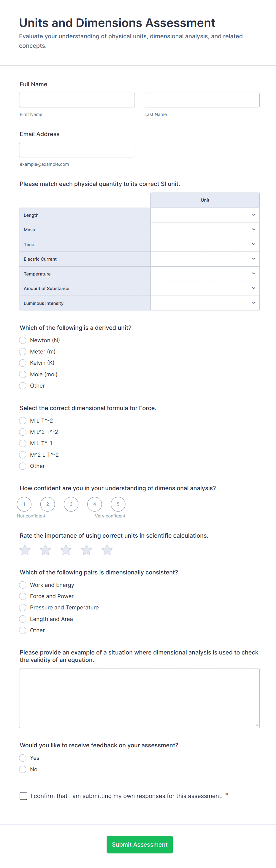The height and width of the screenshot is (868, 276).
Task: Select confidence level 4 circle
Action: (x=94, y=504)
